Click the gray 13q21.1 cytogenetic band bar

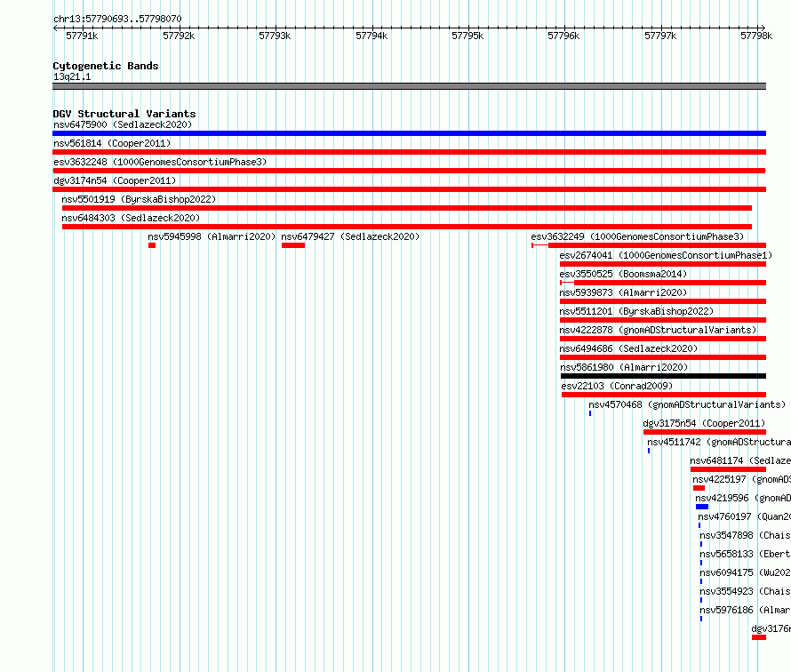coord(409,86)
